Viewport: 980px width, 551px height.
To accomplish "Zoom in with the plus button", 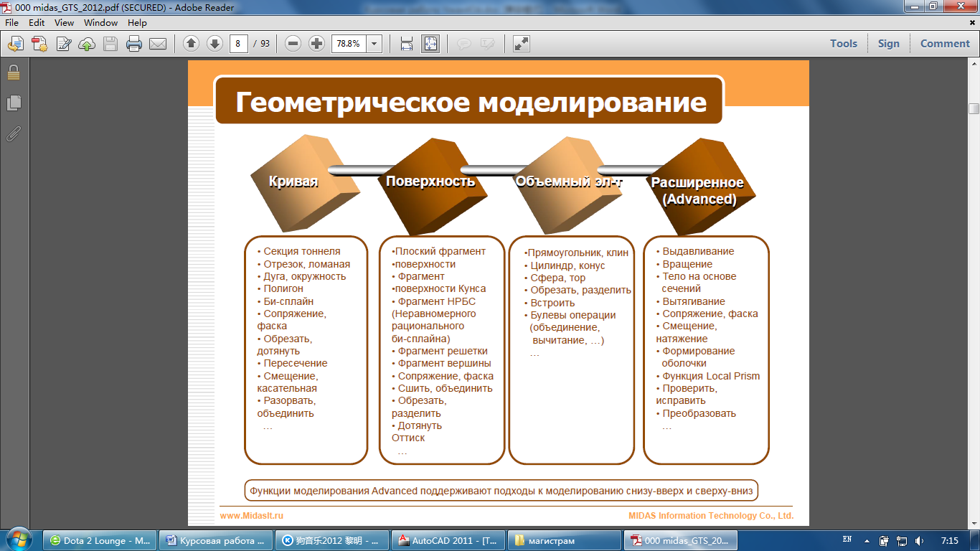I will 316,44.
